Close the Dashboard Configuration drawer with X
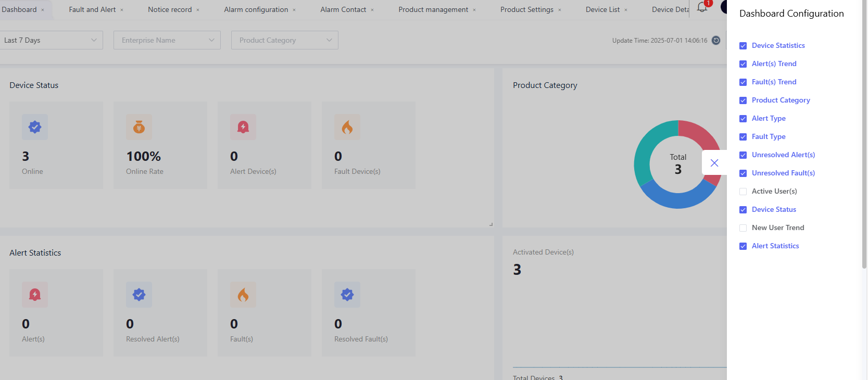Screen dimensions: 868x380 point(714,163)
